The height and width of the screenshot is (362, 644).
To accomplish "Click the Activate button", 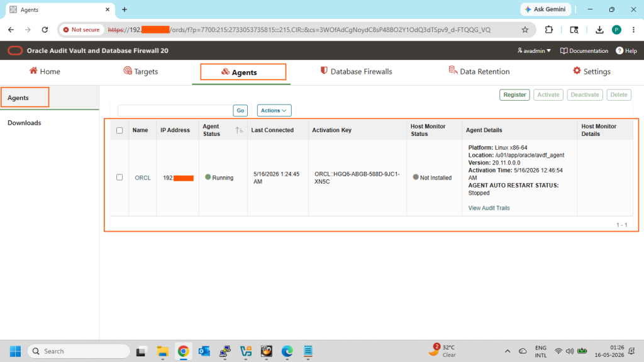I will pos(548,94).
